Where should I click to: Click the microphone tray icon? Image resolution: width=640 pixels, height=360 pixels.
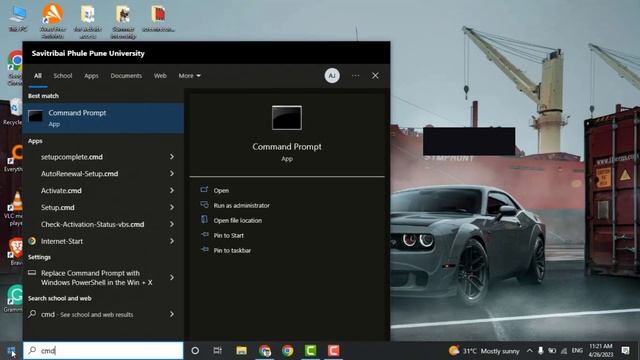coord(540,351)
